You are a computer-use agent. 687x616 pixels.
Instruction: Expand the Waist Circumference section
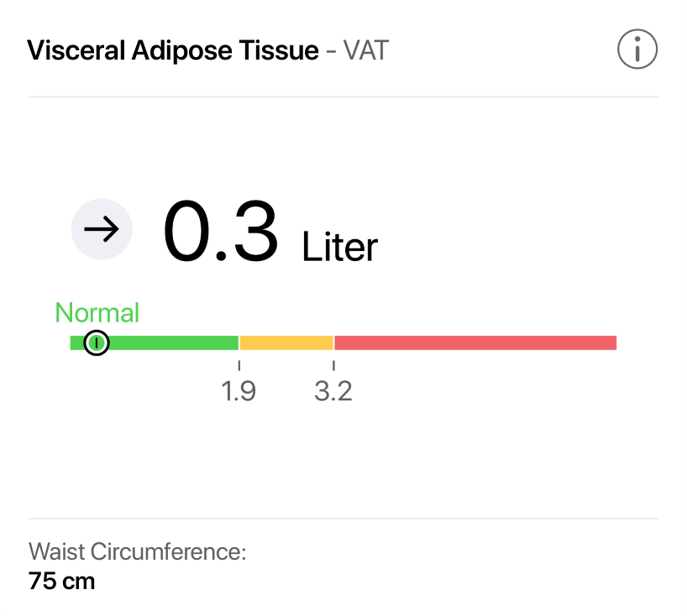pos(137,551)
